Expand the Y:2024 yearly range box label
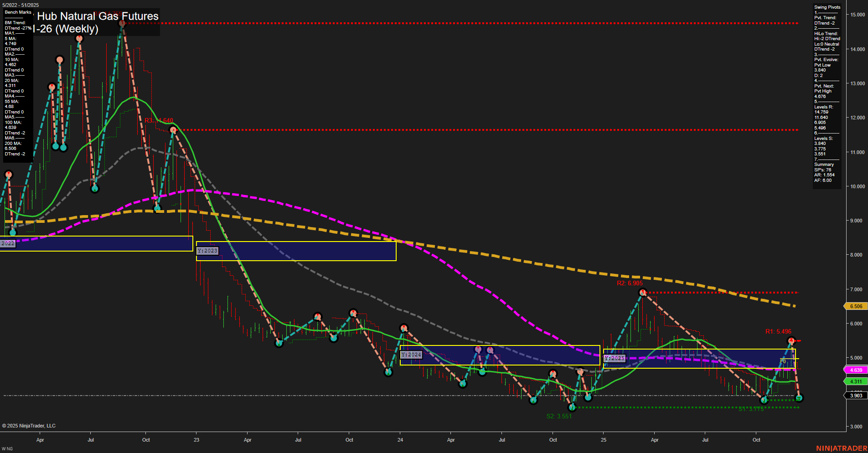Screen dimensions: 868x453 [411, 354]
